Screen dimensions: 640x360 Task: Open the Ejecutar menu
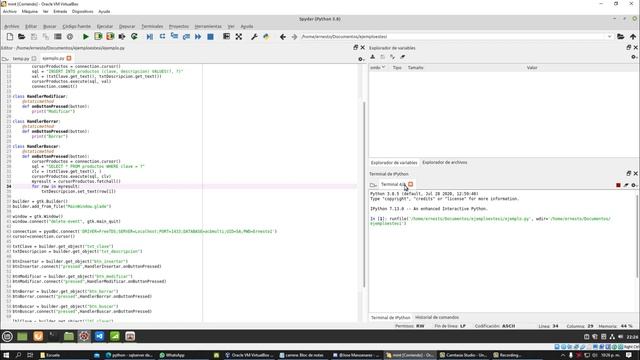(x=105, y=27)
